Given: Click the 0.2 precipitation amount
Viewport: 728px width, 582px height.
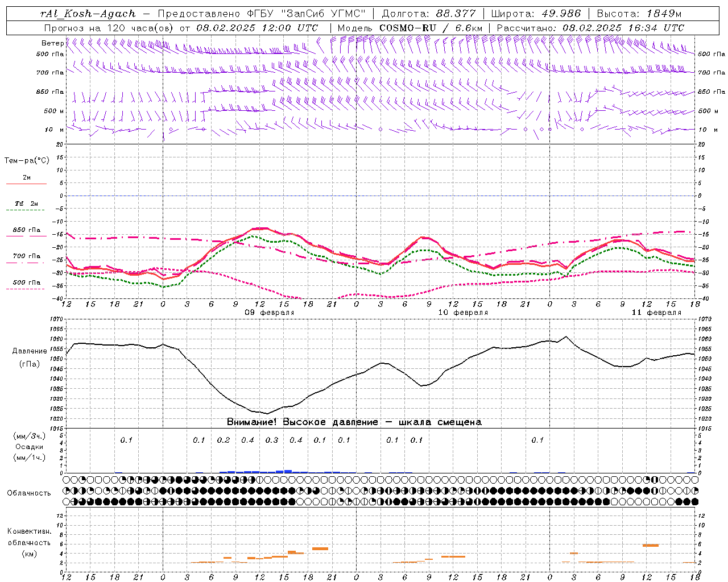Looking at the screenshot, I should (224, 440).
